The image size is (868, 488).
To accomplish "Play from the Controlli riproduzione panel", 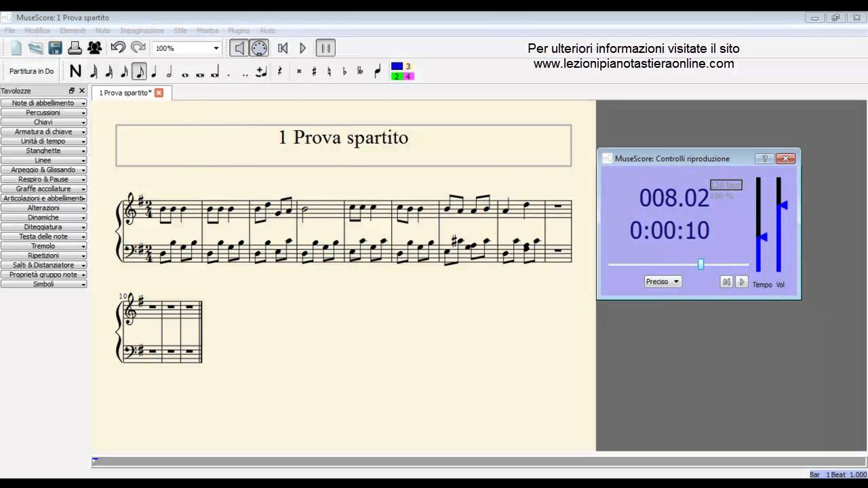I will [741, 281].
